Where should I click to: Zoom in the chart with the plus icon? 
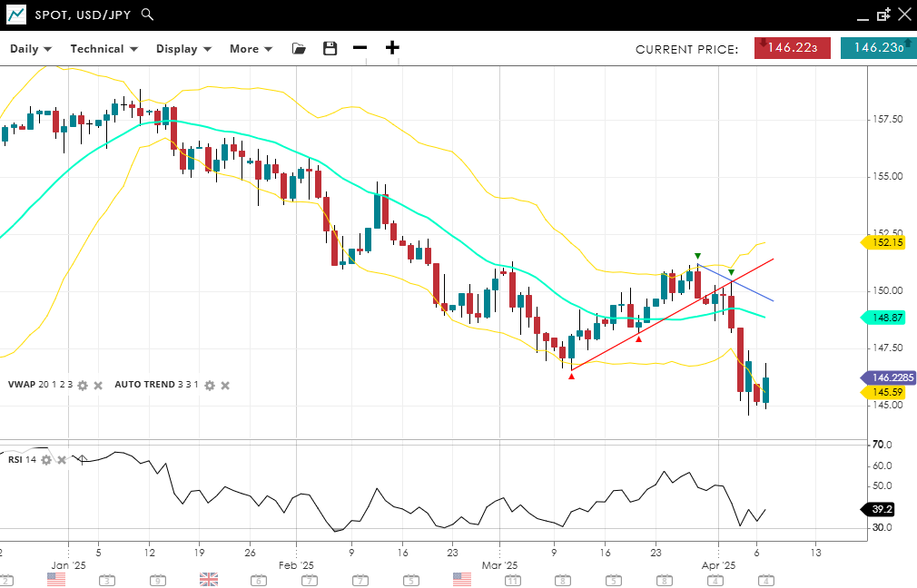tap(392, 48)
